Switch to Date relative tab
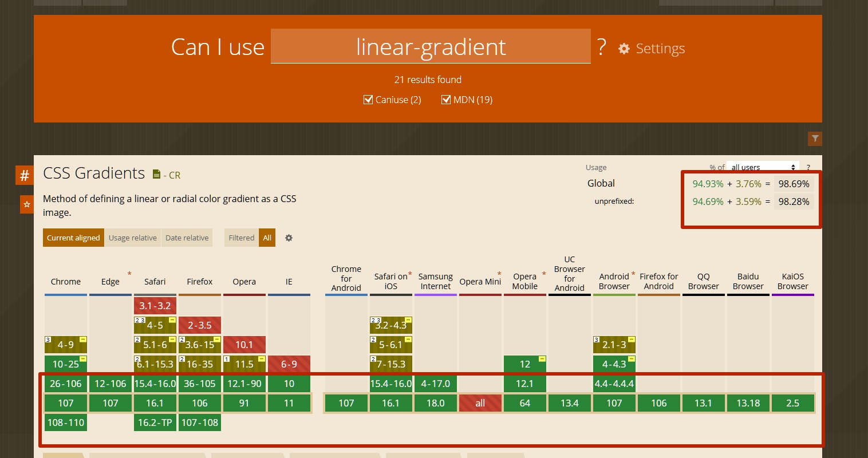Image resolution: width=868 pixels, height=458 pixels. click(187, 238)
